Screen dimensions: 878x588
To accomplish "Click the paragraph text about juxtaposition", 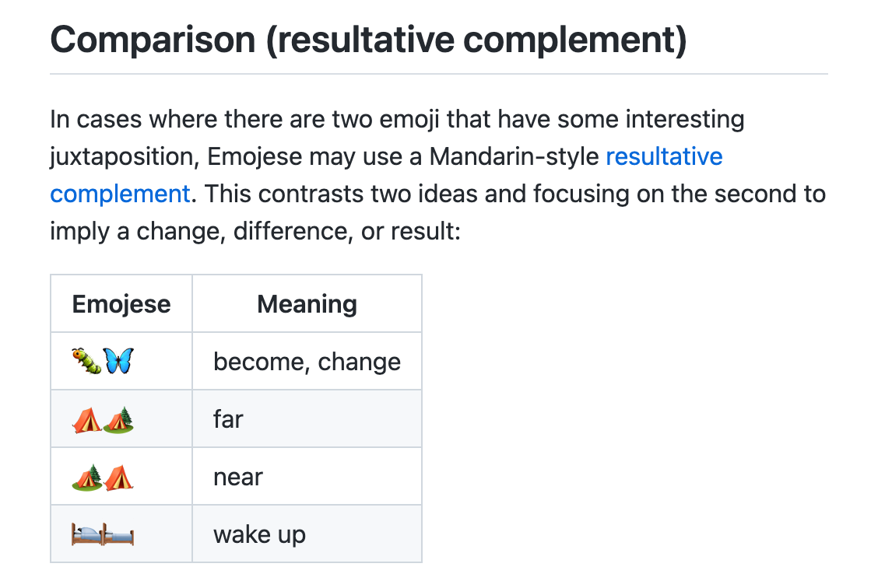I will pyautogui.click(x=438, y=175).
